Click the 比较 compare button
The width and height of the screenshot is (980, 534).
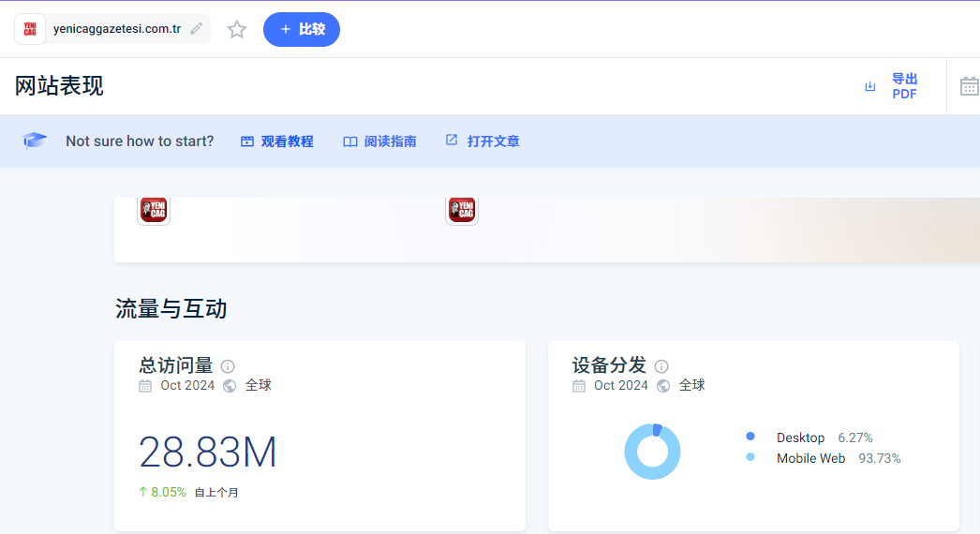(x=302, y=29)
